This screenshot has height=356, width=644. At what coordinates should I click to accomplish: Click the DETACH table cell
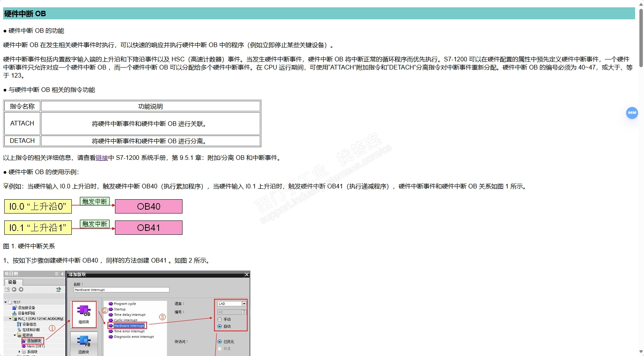pos(22,141)
